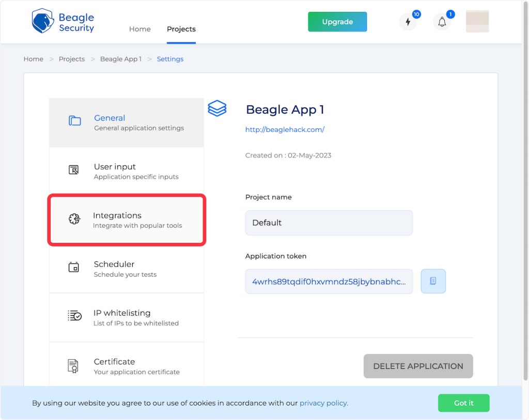
Task: Click the stacked layers application icon
Action: 217,108
